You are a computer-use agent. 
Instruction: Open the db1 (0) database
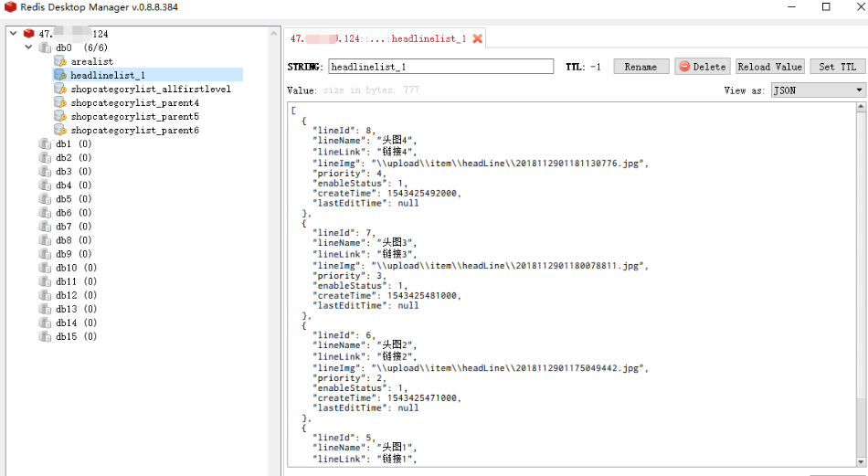click(74, 144)
